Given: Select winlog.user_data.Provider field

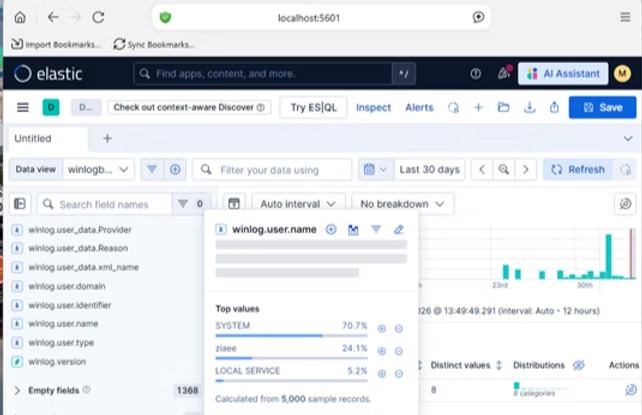Looking at the screenshot, I should click(x=79, y=230).
